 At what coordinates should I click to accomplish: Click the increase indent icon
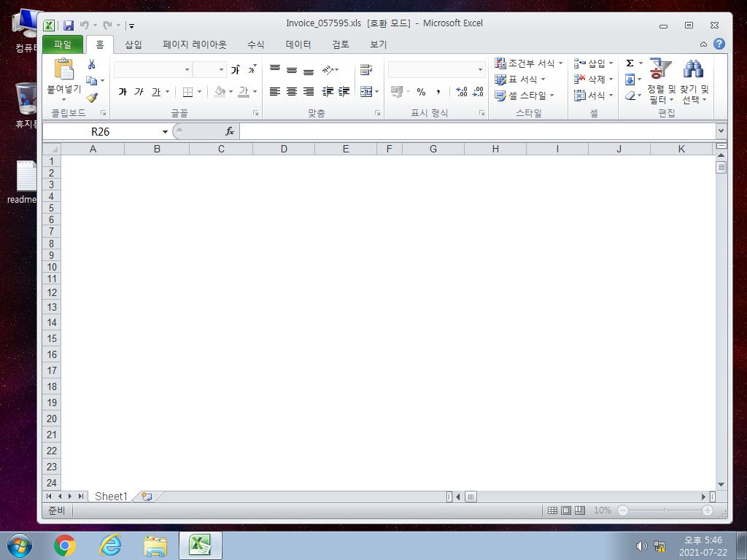[344, 91]
